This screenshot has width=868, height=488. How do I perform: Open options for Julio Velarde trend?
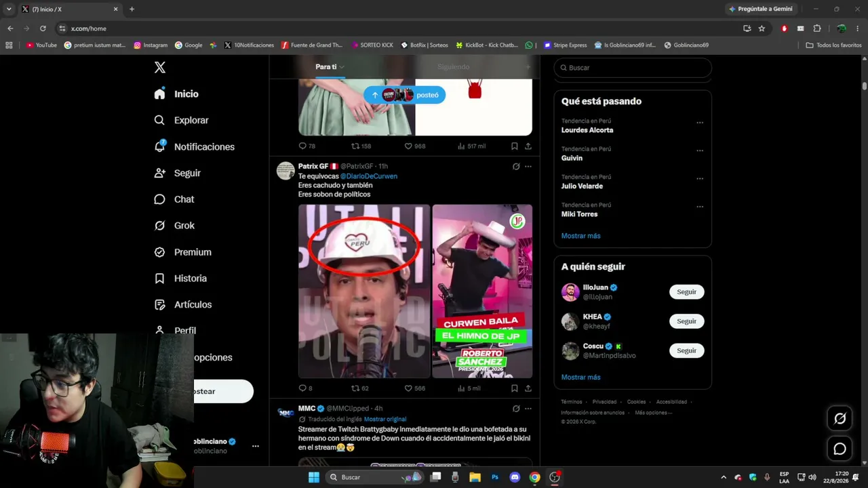700,179
